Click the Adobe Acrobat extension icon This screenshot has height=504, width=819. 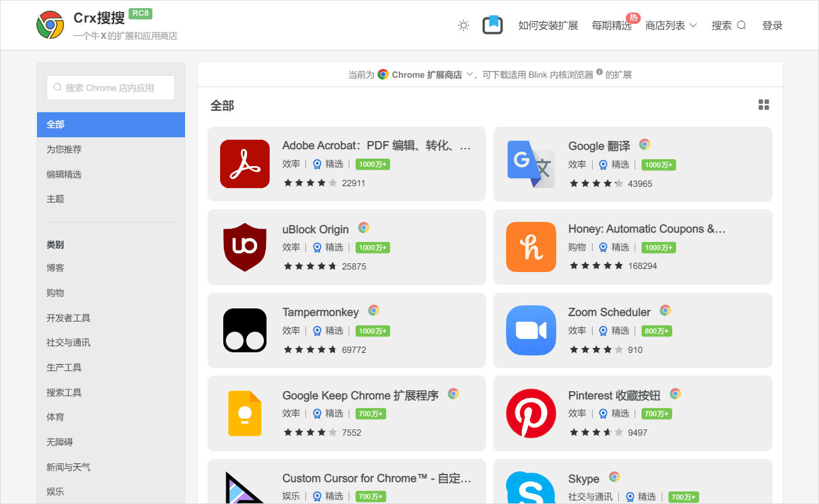(245, 164)
